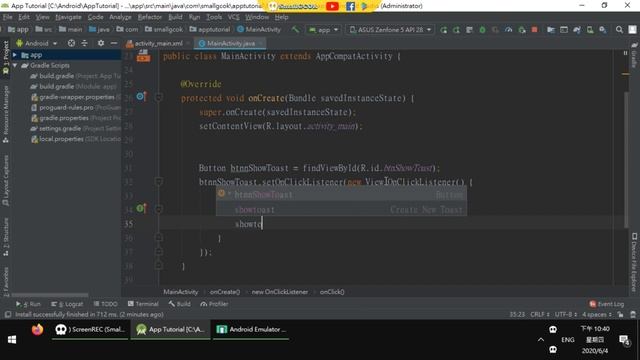The height and width of the screenshot is (360, 640).
Task: Hide the Project panel with minus icon
Action: point(114,43)
